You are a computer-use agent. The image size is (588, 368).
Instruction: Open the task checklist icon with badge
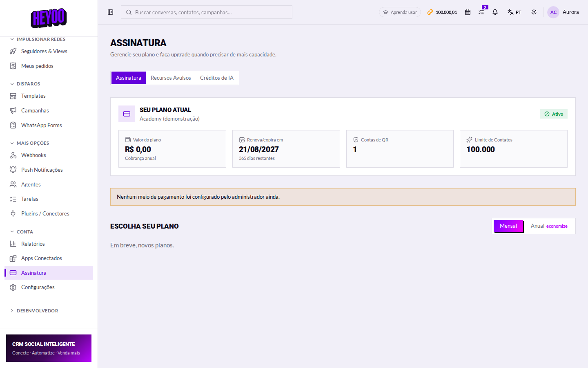[481, 12]
